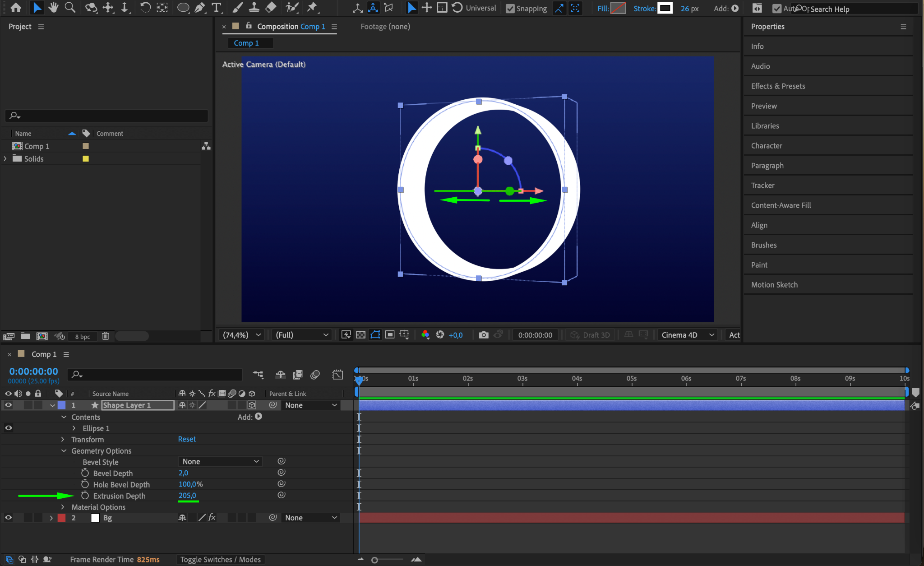Click Toggle Switches / Modes button

point(220,560)
